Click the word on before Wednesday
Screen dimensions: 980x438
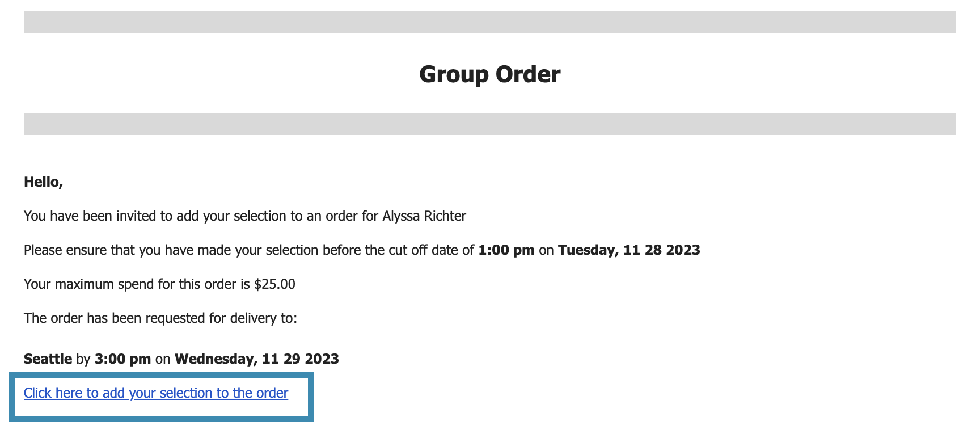(x=163, y=359)
